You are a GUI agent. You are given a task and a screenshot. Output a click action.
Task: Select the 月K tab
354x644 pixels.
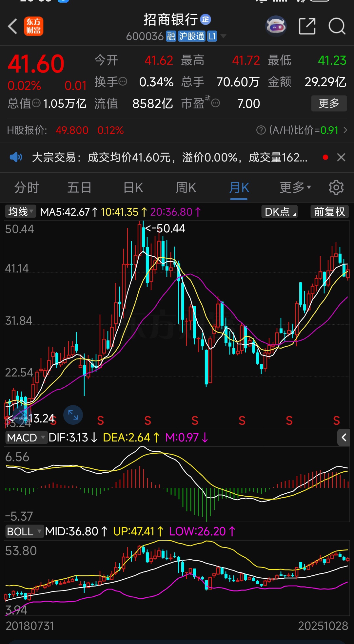[x=239, y=188]
